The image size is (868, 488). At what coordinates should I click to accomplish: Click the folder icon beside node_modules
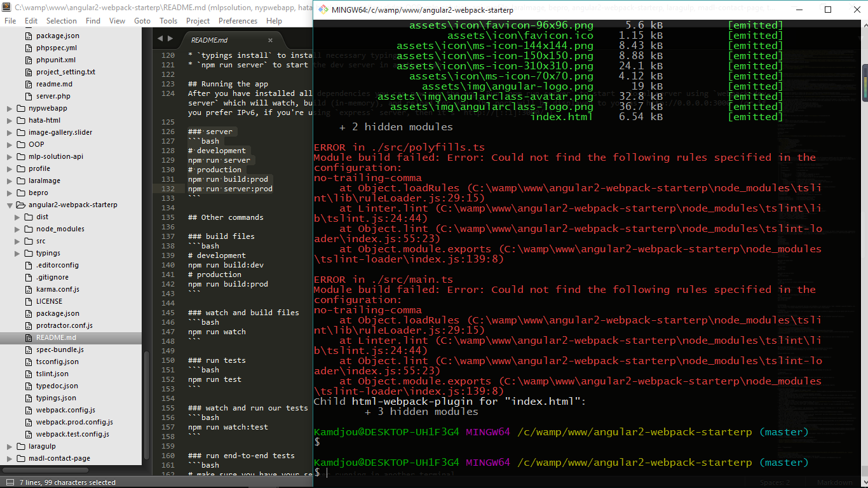point(29,229)
